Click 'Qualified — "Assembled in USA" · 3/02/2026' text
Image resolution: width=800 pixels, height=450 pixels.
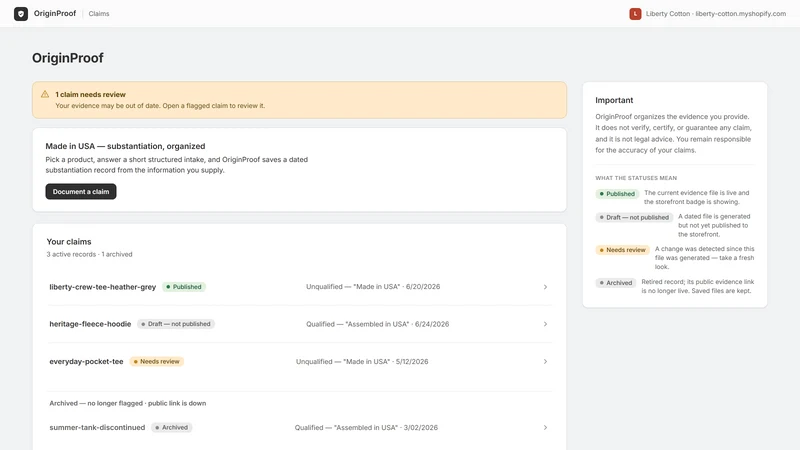(366, 428)
